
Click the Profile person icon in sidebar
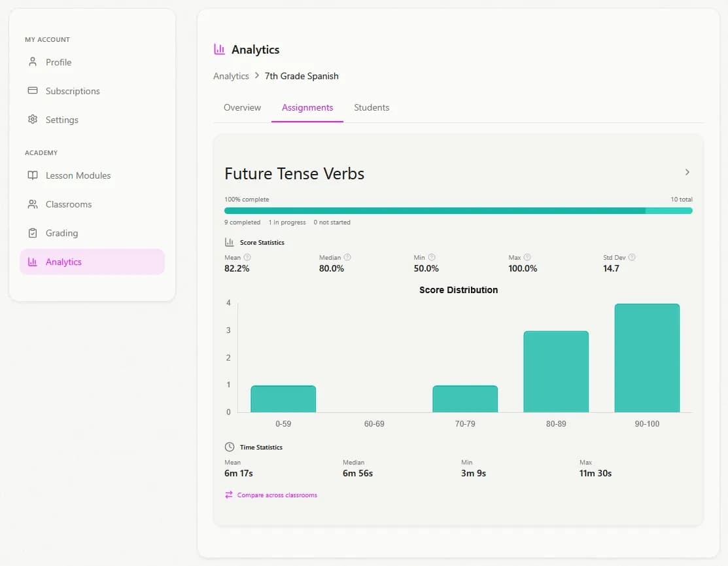pos(33,62)
